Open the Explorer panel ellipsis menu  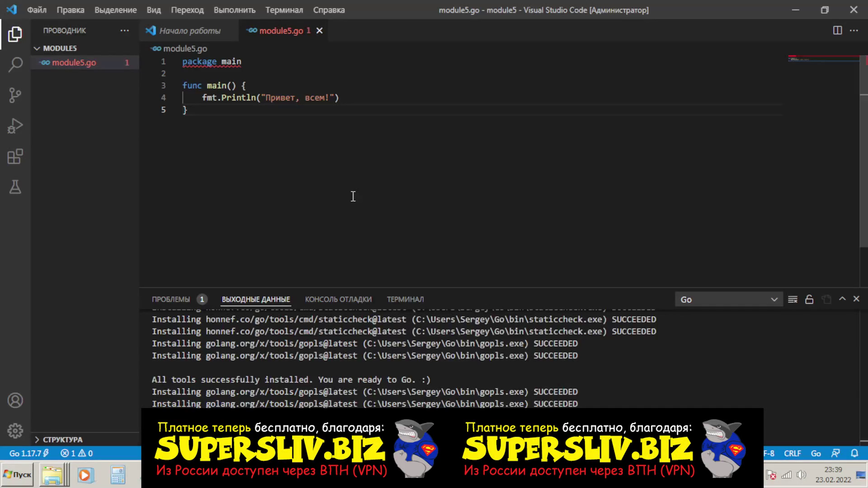(x=124, y=30)
